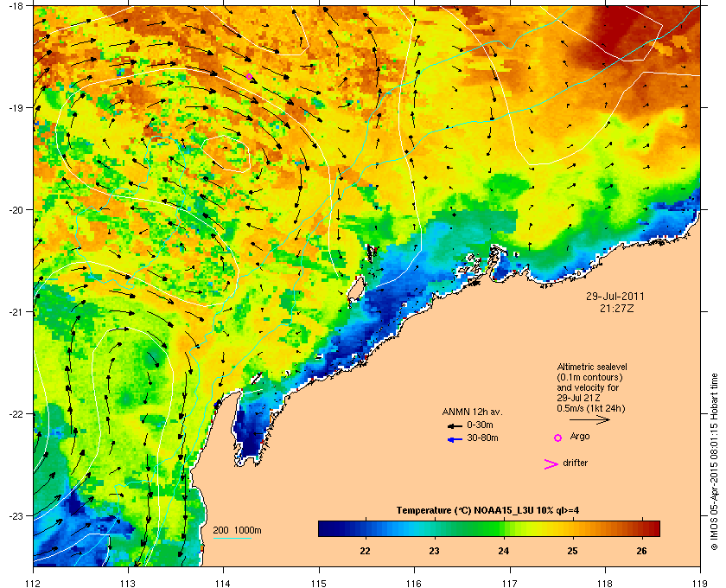Click the 'and velocity for' legend text
Viewport: 726px width, 588px height.
[588, 387]
